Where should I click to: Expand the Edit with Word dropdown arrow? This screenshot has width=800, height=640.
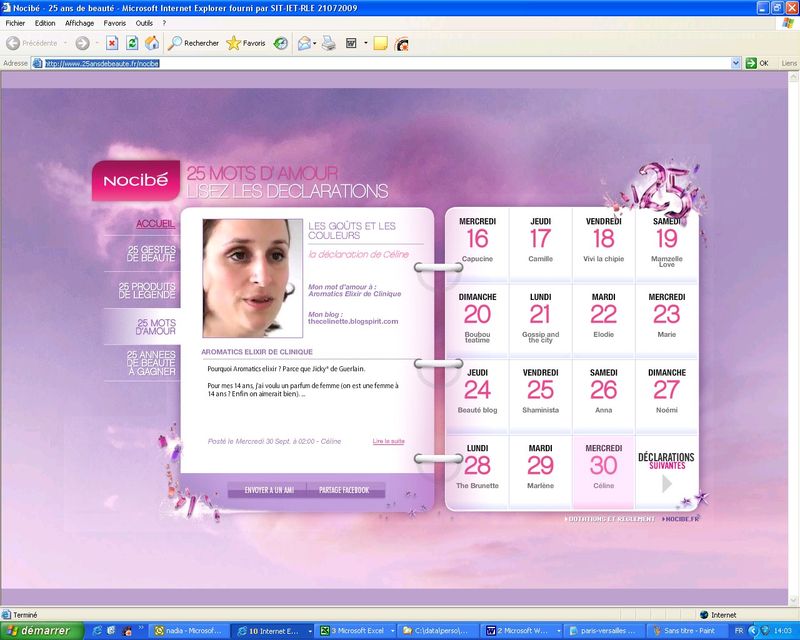pos(365,43)
